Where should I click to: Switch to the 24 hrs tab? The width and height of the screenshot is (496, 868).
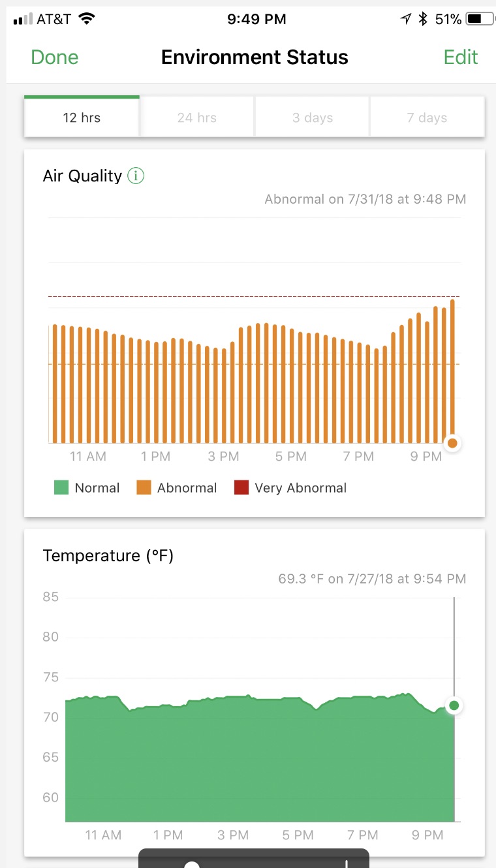coord(197,117)
